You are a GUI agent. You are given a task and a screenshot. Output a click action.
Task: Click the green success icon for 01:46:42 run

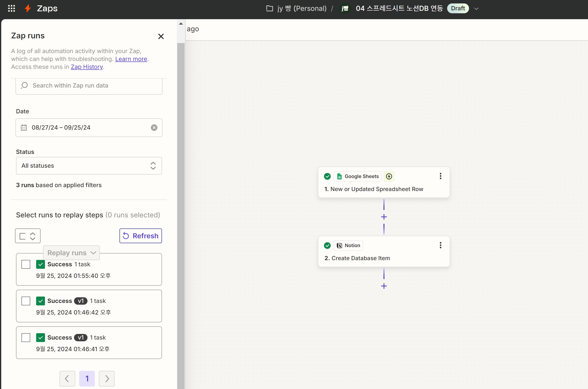pos(40,301)
